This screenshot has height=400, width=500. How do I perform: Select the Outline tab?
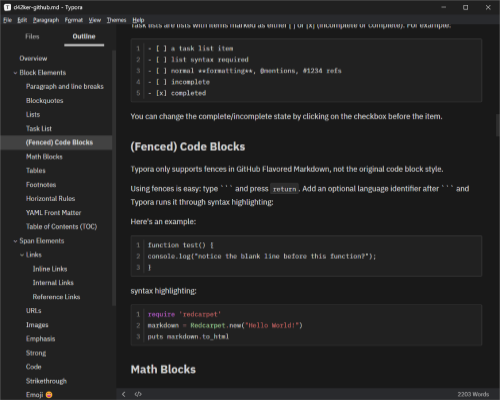point(84,37)
